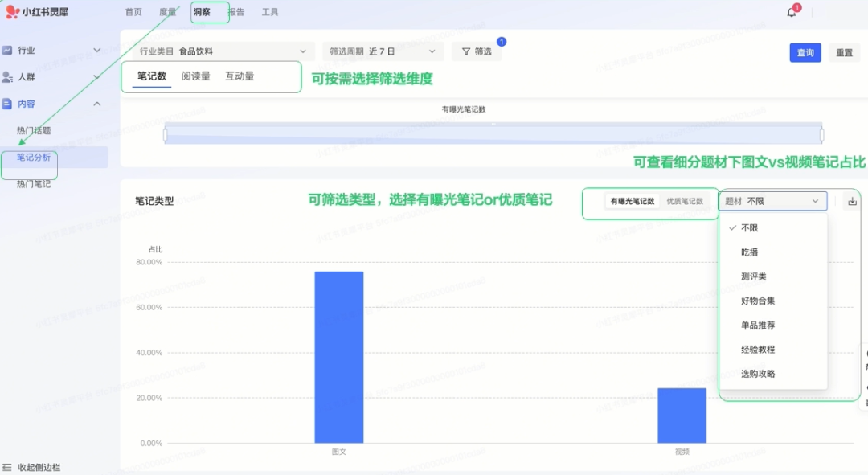
Task: Collapse the 题材 dropdown selector
Action: click(x=772, y=202)
